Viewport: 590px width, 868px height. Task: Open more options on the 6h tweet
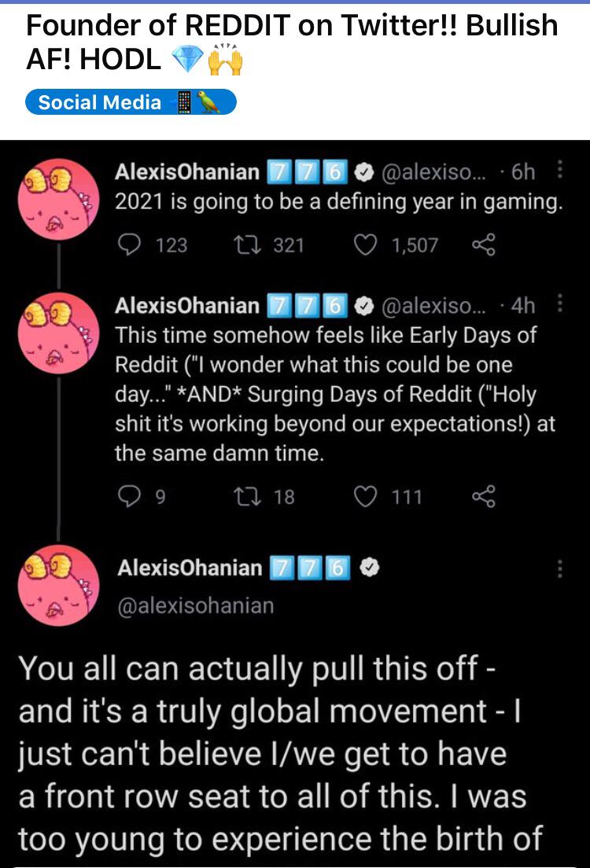pyautogui.click(x=559, y=171)
